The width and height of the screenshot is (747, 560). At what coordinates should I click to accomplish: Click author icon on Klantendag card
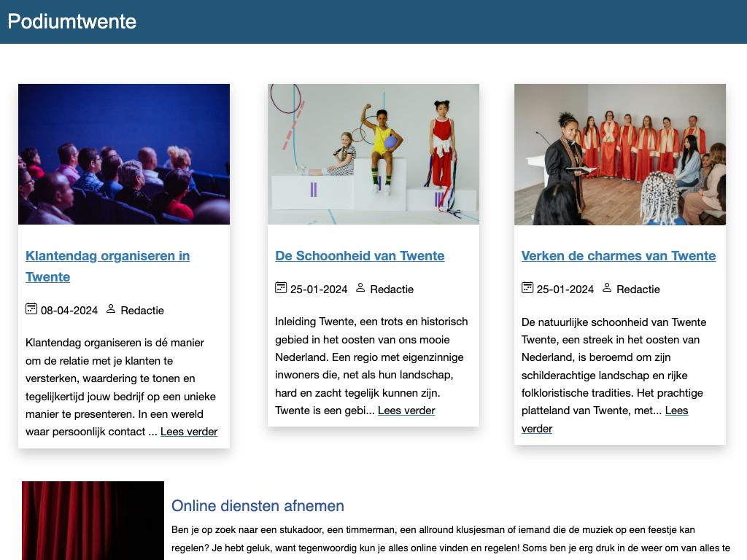click(x=111, y=309)
